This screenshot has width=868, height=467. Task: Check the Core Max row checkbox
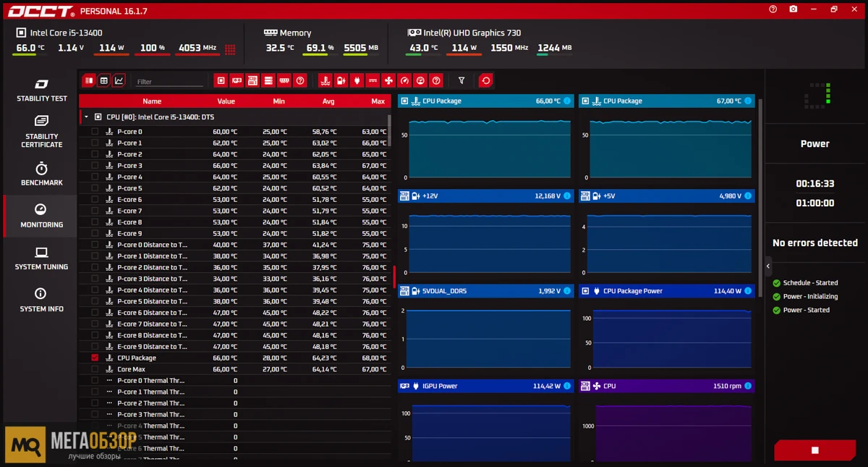pos(95,369)
